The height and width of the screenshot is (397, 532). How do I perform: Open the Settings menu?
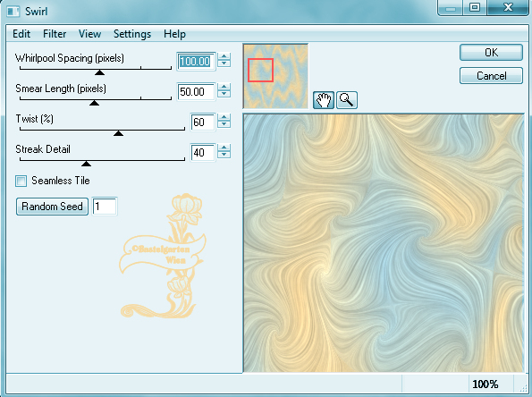pyautogui.click(x=132, y=34)
